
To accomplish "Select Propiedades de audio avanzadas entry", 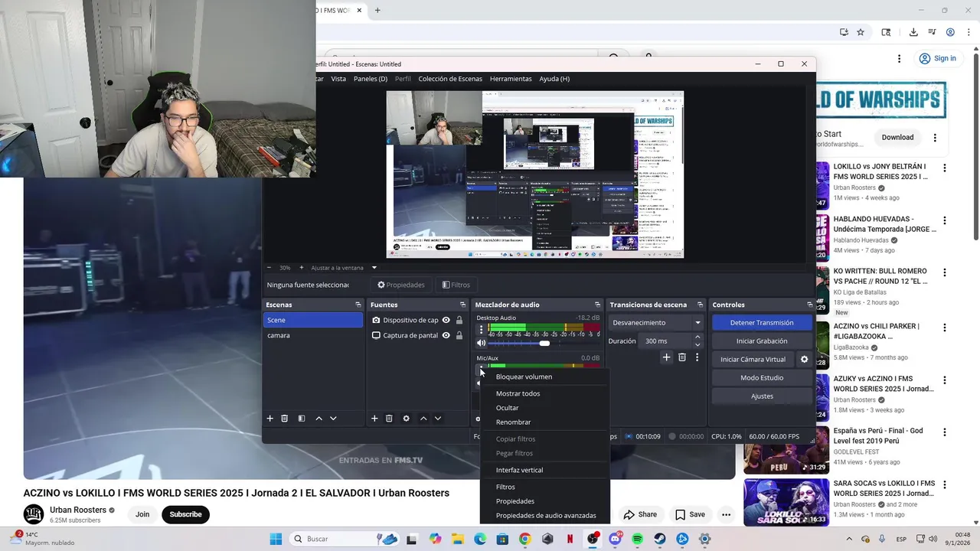I will coord(545,515).
